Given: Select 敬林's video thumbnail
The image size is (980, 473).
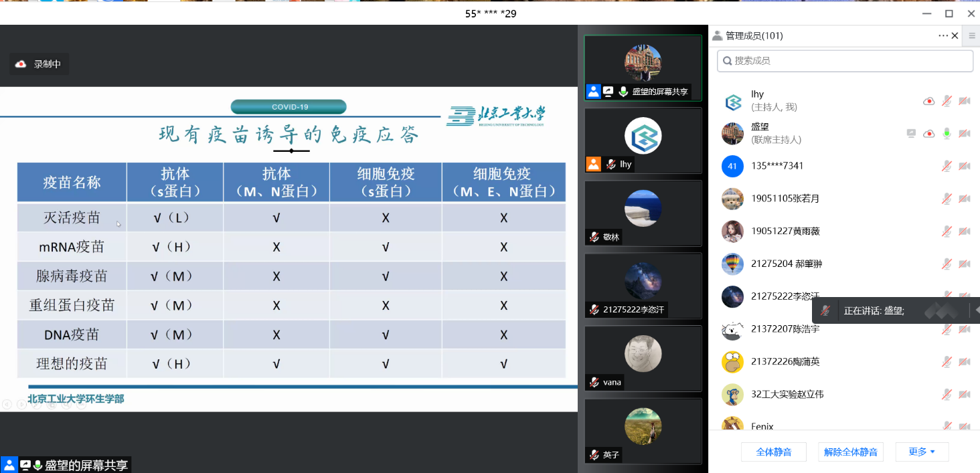Looking at the screenshot, I should pyautogui.click(x=643, y=213).
